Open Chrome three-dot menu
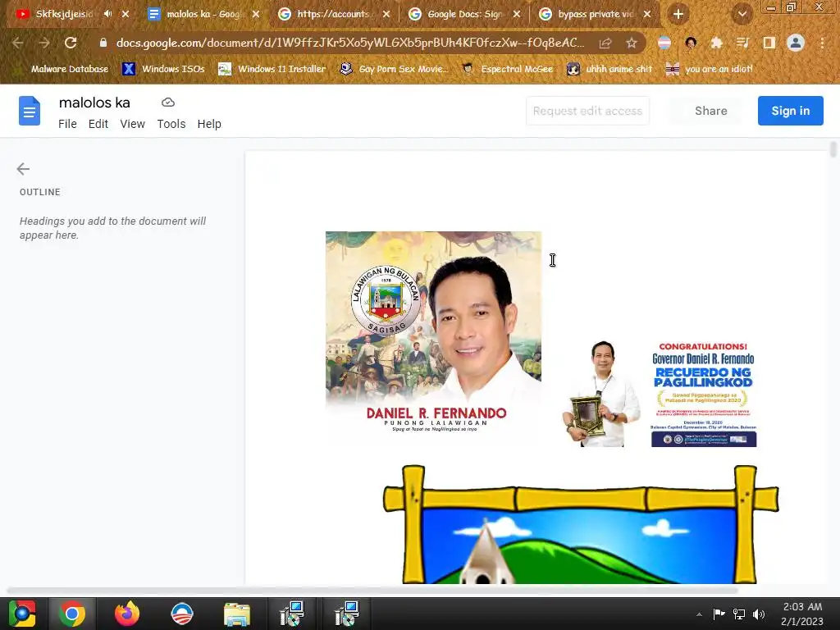This screenshot has height=630, width=840. click(822, 43)
